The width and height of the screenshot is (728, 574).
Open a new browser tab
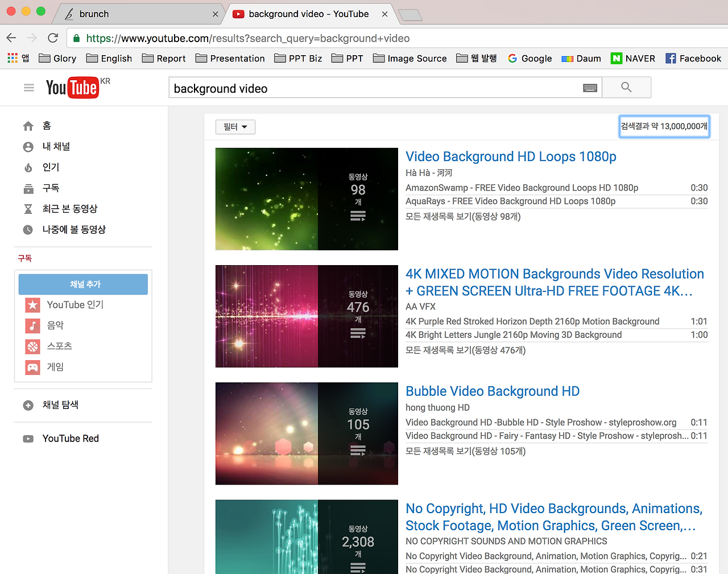410,15
